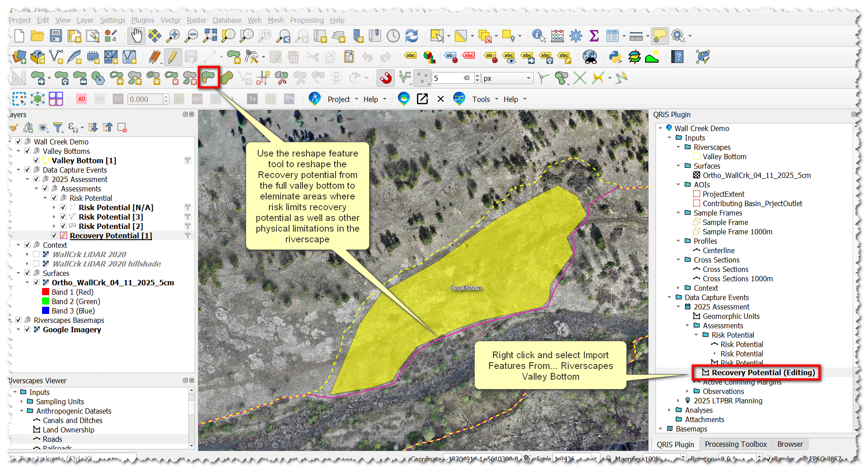The height and width of the screenshot is (470, 868).
Task: Uncheck the Risk Potential [3] layer
Action: click(x=63, y=217)
